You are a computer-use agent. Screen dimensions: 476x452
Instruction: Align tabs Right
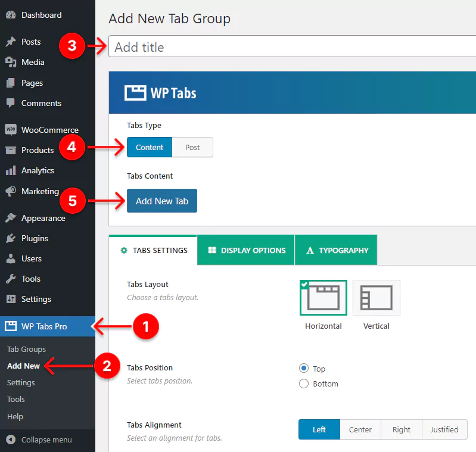click(x=402, y=429)
